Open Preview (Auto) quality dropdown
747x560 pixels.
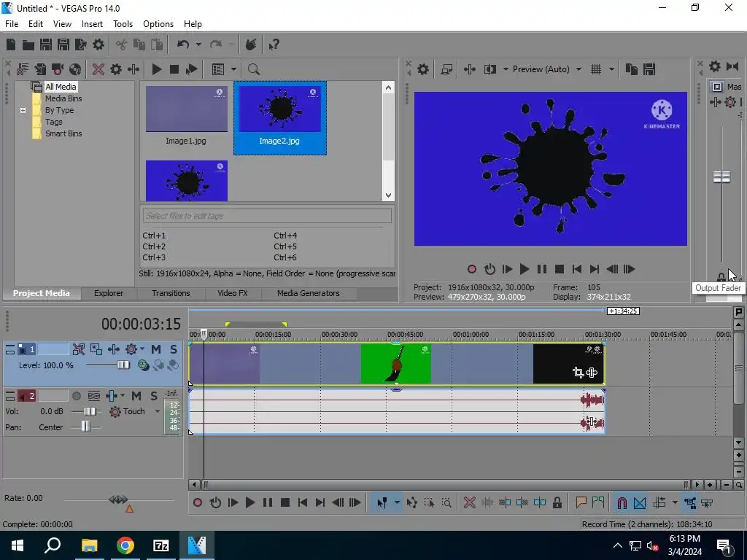(578, 69)
